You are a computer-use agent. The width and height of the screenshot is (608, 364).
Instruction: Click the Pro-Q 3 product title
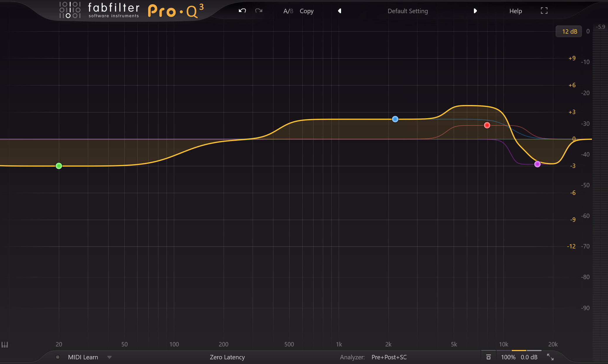(x=176, y=11)
